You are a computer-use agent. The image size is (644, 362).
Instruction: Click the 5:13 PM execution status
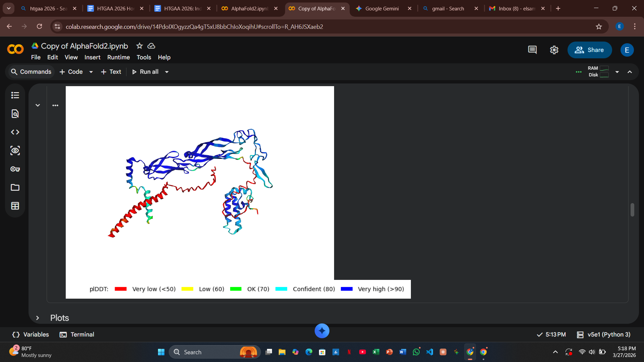(x=551, y=335)
